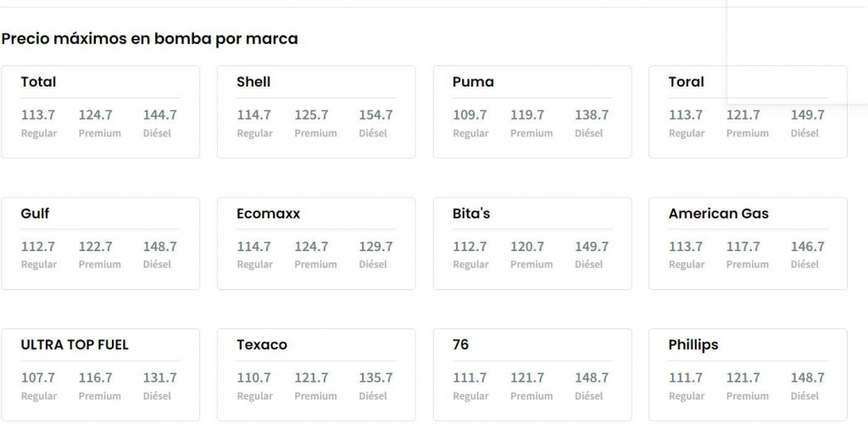Click Puma's 109.7 Regular price
The width and height of the screenshot is (868, 436).
point(470,115)
